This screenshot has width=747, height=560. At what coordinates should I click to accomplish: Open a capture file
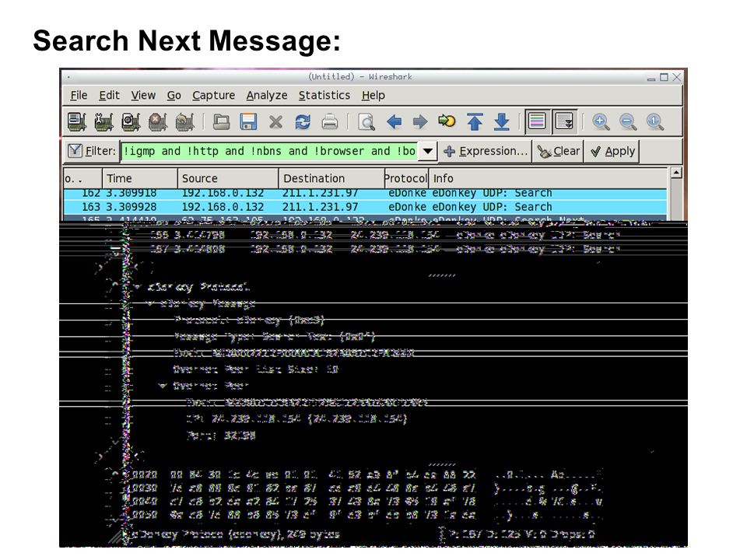tap(221, 122)
